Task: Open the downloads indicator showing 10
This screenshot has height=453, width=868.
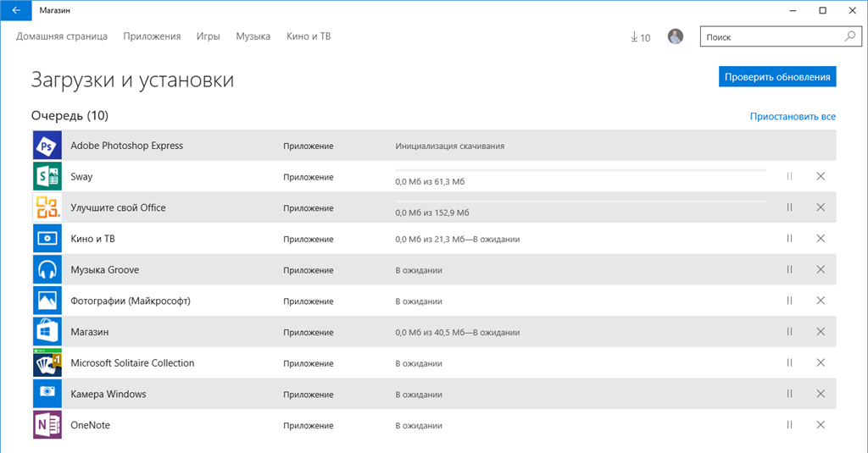Action: pos(641,37)
